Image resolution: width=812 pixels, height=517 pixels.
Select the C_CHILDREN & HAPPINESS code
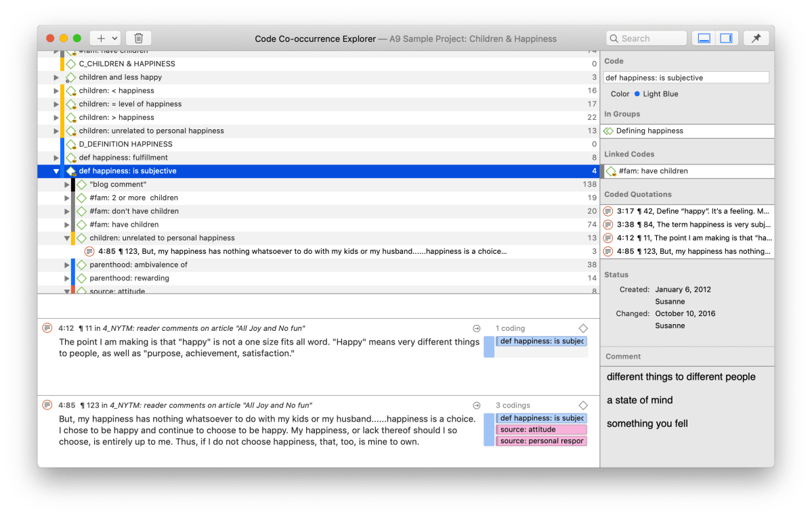coord(318,64)
